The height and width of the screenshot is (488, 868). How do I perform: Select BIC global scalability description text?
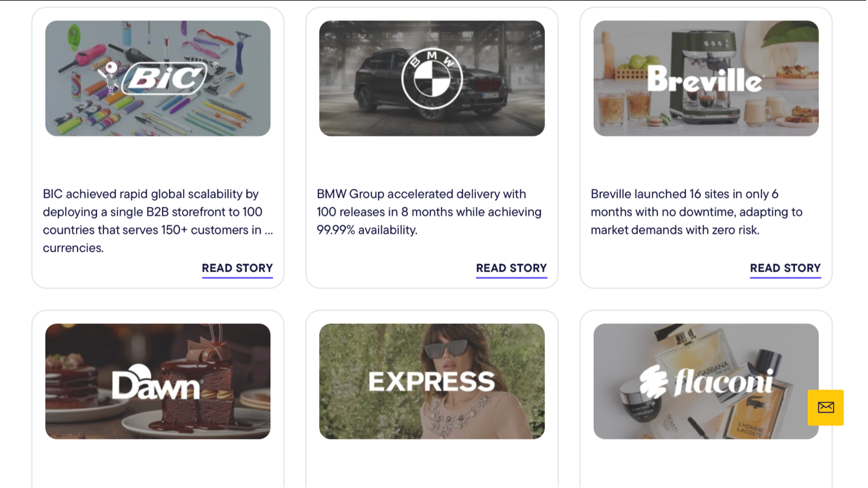(158, 221)
